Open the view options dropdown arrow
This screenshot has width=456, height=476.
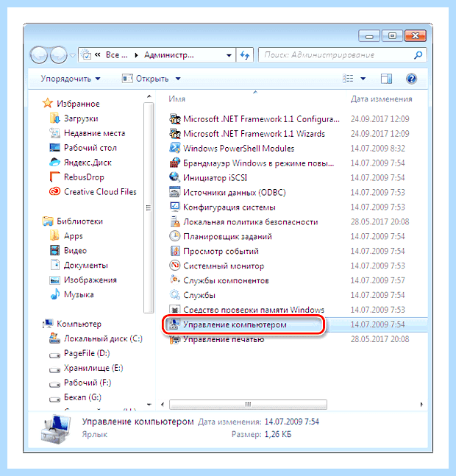click(x=363, y=79)
